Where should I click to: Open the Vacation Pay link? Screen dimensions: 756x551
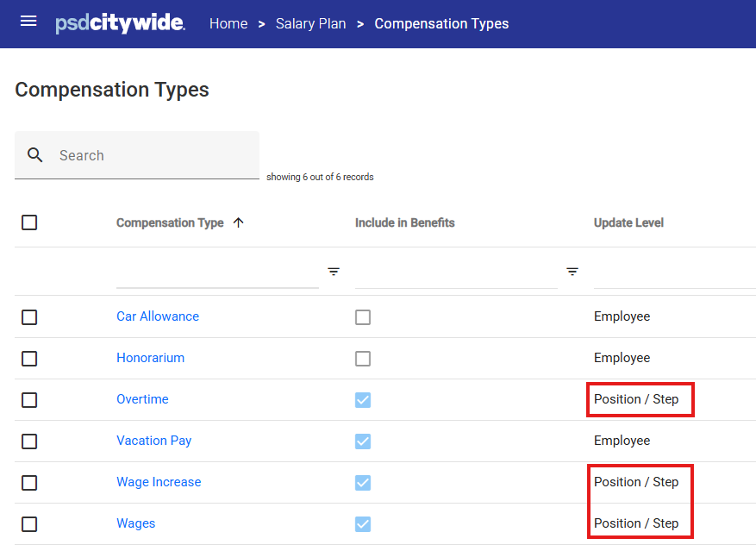(x=153, y=441)
